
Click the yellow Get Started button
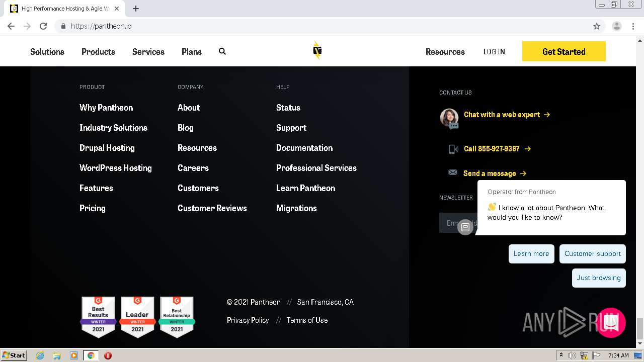point(564,51)
